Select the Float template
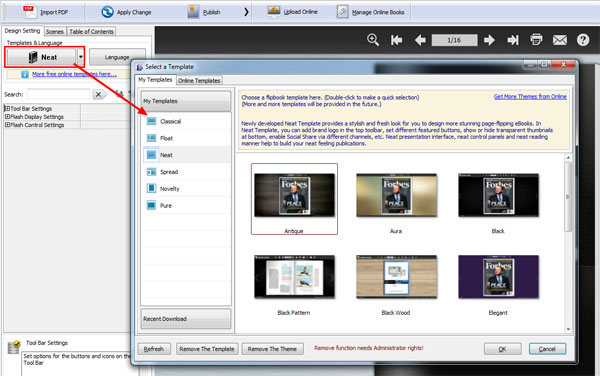This screenshot has width=600, height=376. (187, 138)
